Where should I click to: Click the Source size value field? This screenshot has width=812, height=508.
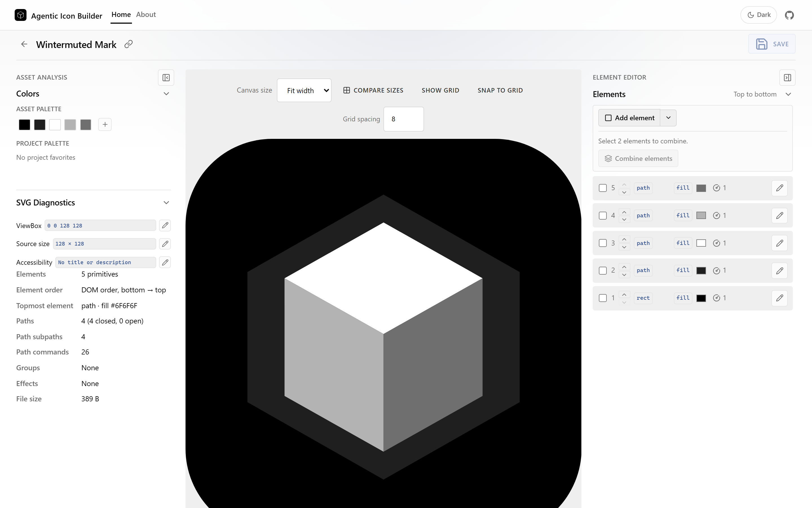[x=104, y=244]
